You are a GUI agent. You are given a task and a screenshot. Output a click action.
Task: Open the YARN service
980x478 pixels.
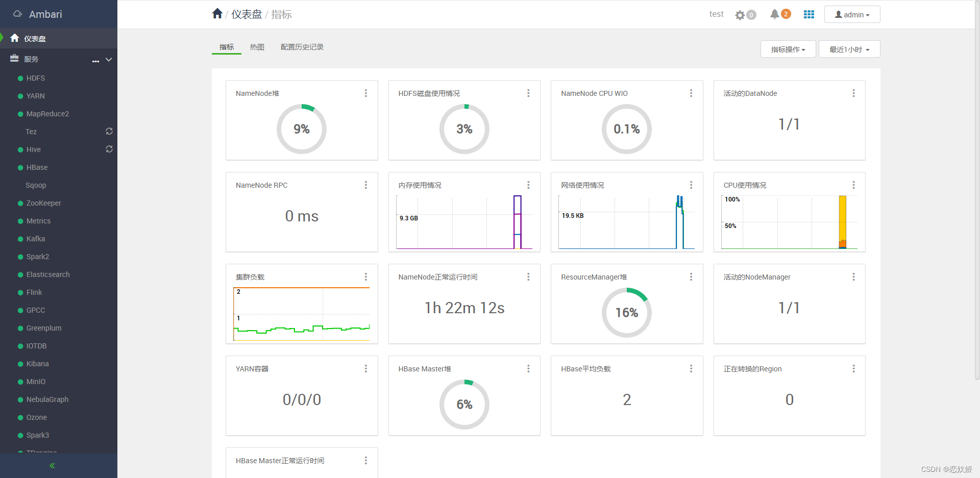click(36, 96)
